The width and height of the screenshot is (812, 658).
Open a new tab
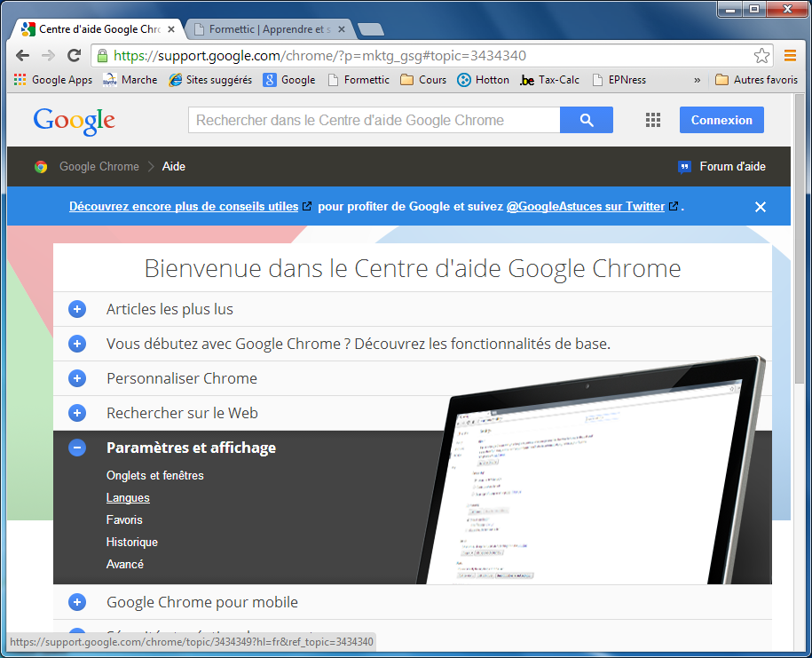click(371, 29)
